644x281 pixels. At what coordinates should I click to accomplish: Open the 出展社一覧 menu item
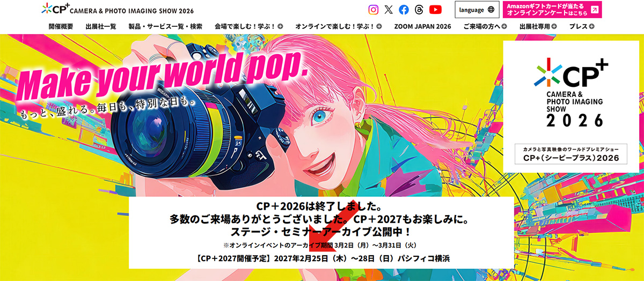point(101,26)
